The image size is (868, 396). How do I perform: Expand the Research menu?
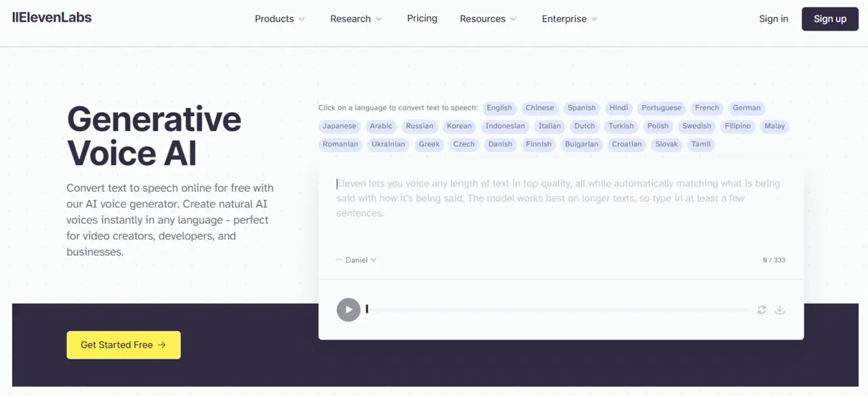356,19
